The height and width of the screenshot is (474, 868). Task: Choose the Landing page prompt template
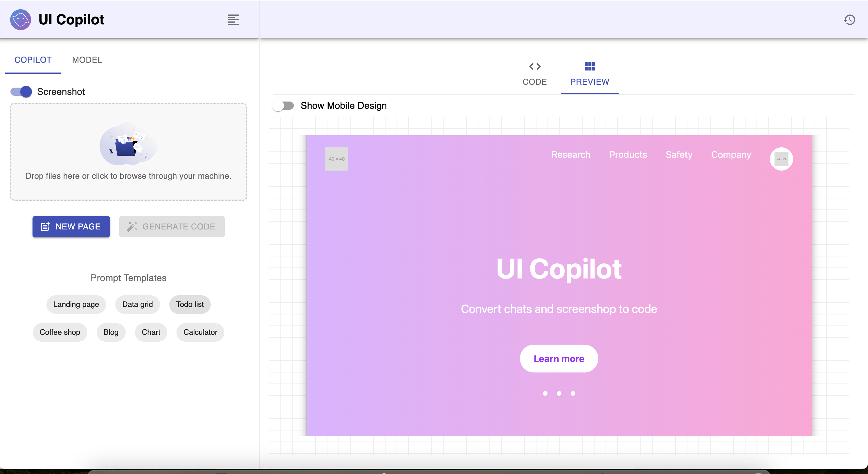[x=76, y=304]
